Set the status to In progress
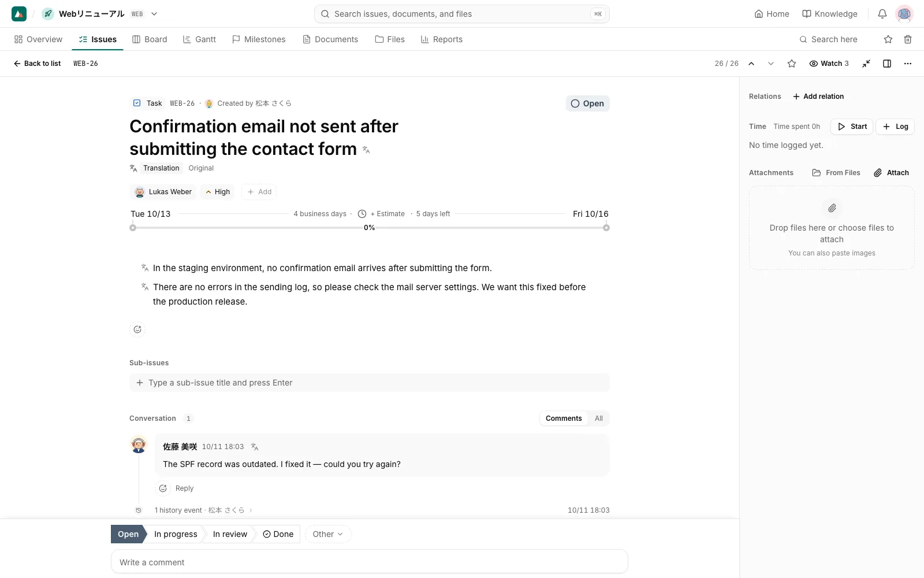This screenshot has height=578, width=924. (x=176, y=534)
